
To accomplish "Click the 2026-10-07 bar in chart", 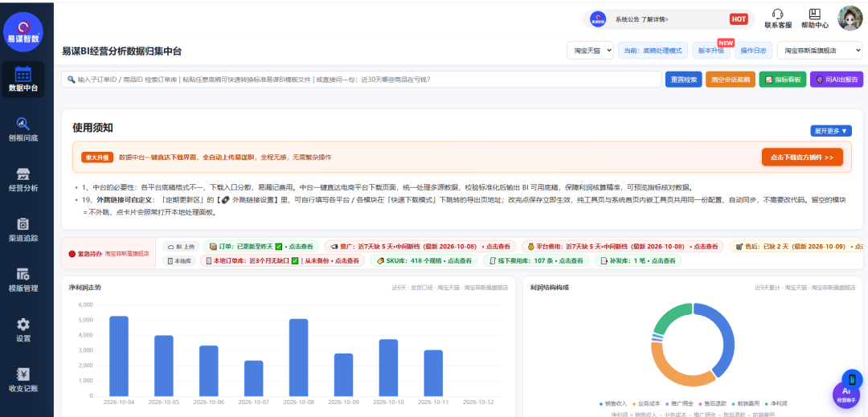I will [x=253, y=378].
